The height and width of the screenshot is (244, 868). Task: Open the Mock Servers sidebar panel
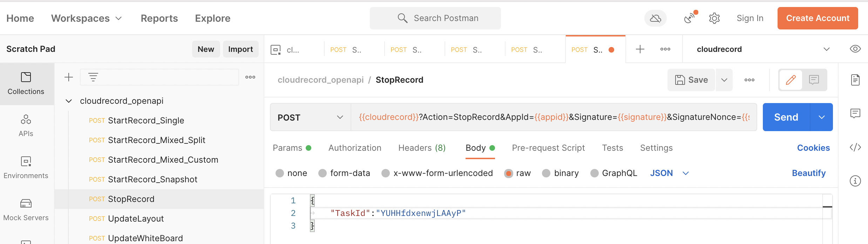click(26, 210)
